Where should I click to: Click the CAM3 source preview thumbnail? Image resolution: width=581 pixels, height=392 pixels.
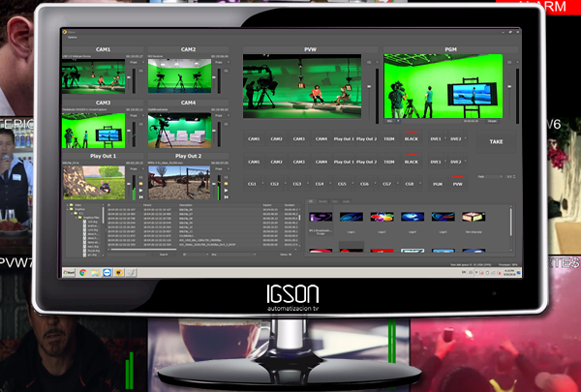[x=93, y=131]
